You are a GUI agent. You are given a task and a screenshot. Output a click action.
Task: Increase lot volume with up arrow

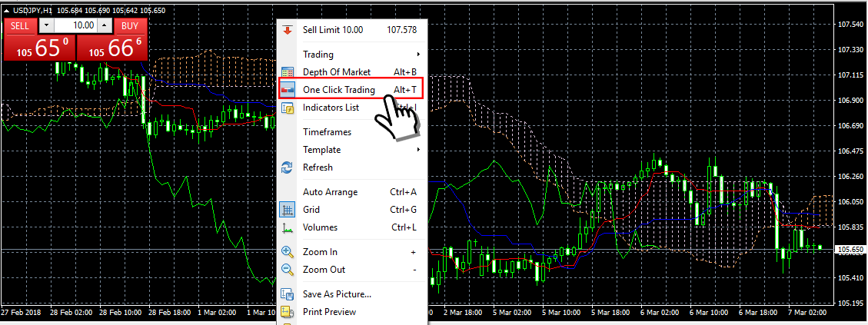point(105,25)
